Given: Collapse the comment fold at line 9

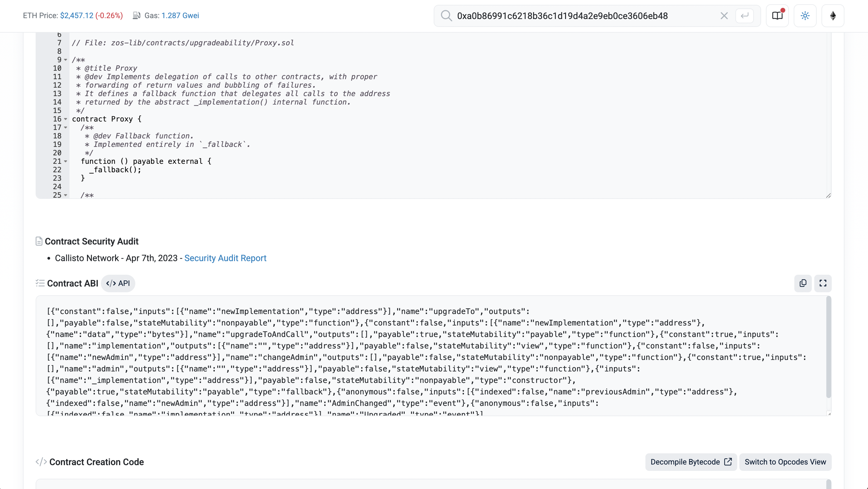Looking at the screenshot, I should 66,60.
